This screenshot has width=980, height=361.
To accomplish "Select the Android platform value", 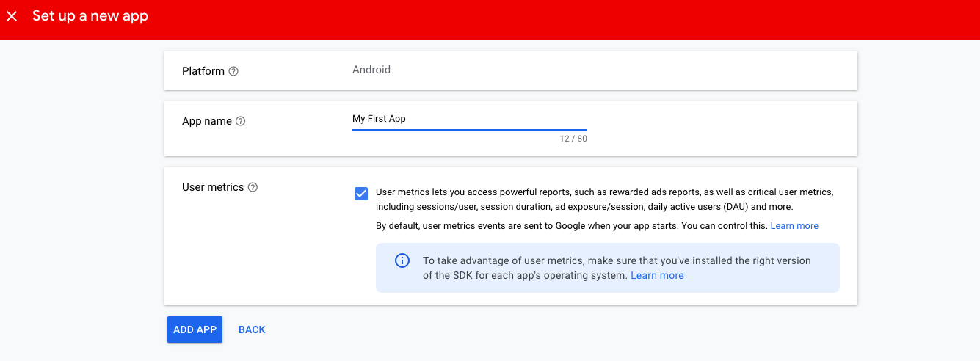I will [x=371, y=70].
